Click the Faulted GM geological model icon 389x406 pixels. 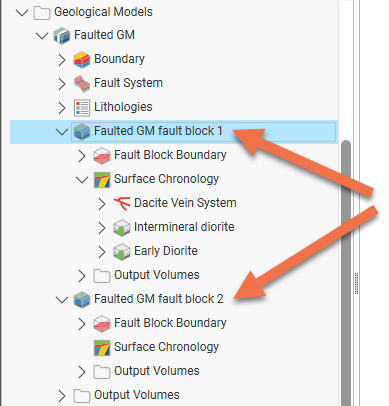coord(62,35)
